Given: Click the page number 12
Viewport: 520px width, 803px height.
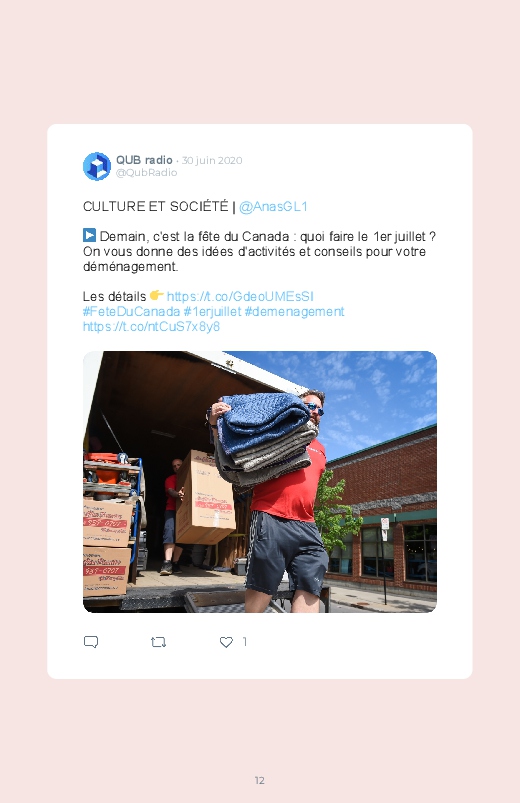Looking at the screenshot, I should [260, 780].
